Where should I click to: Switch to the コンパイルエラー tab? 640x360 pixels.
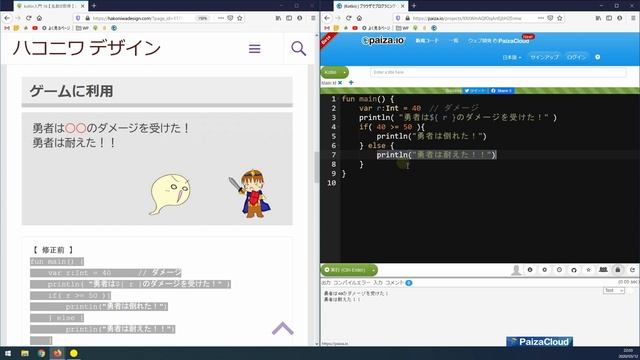(x=352, y=282)
